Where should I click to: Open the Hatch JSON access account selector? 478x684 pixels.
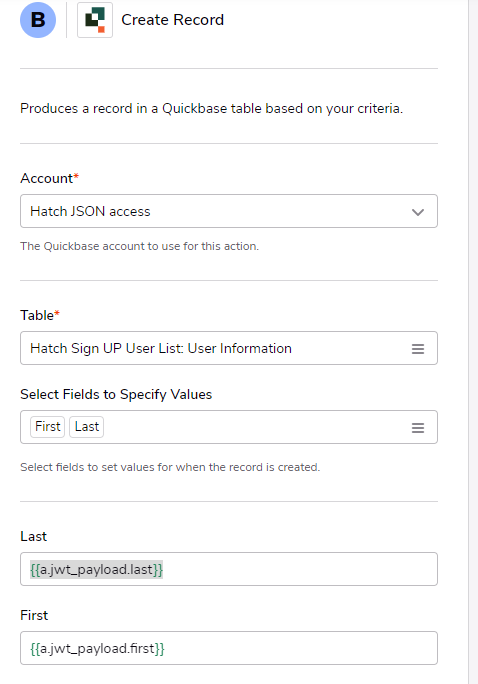click(x=229, y=211)
